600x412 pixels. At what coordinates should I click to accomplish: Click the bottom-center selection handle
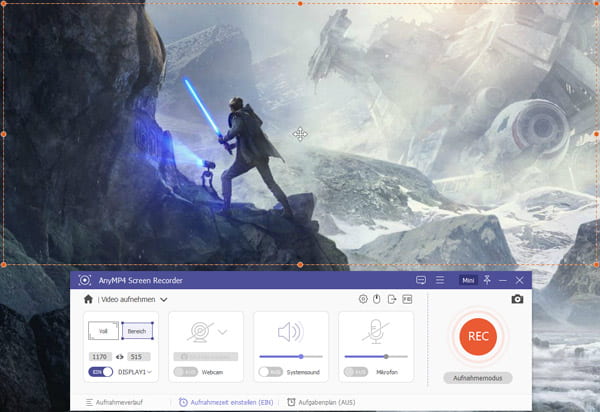click(x=300, y=265)
